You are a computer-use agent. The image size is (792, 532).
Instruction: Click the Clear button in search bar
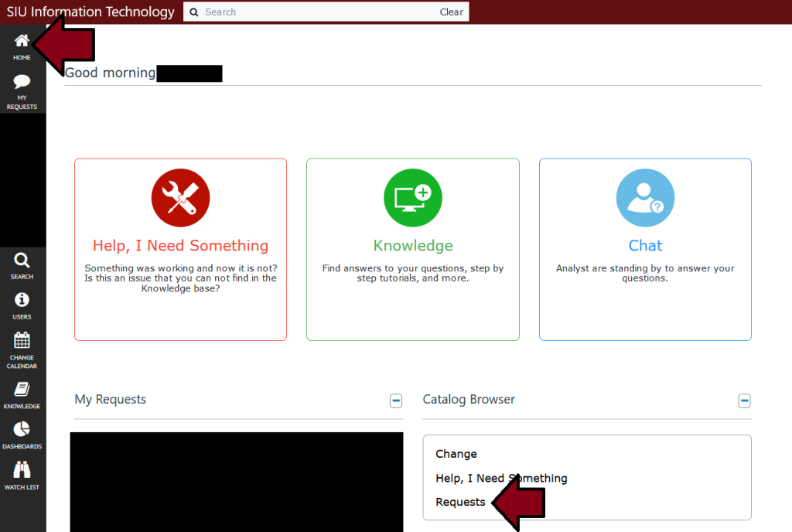click(x=451, y=12)
